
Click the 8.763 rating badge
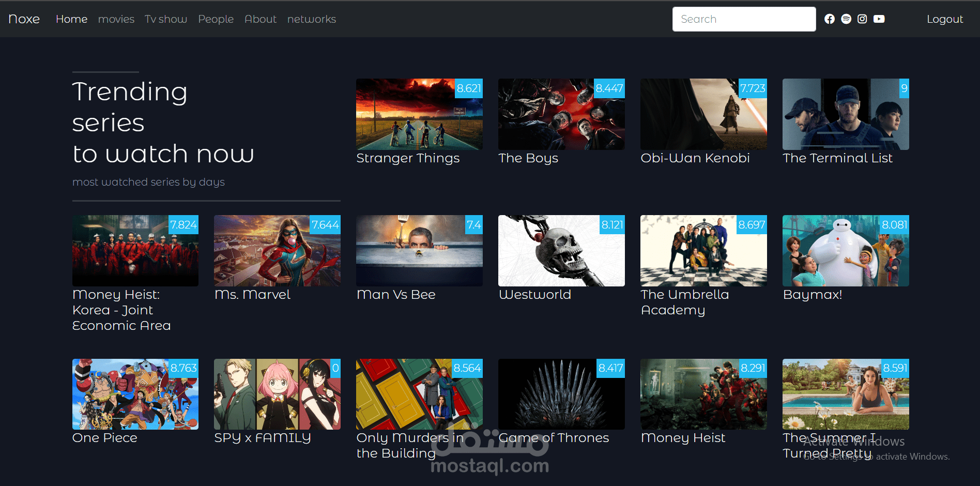point(183,368)
